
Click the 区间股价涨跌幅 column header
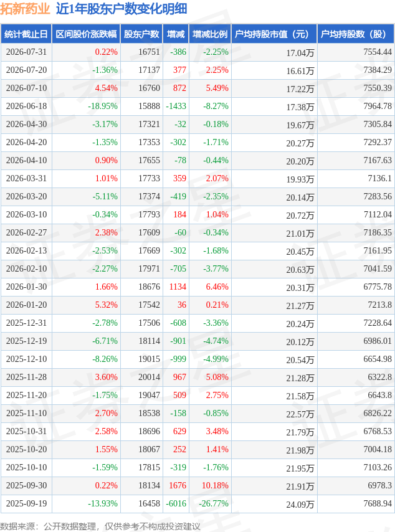pyautogui.click(x=86, y=34)
